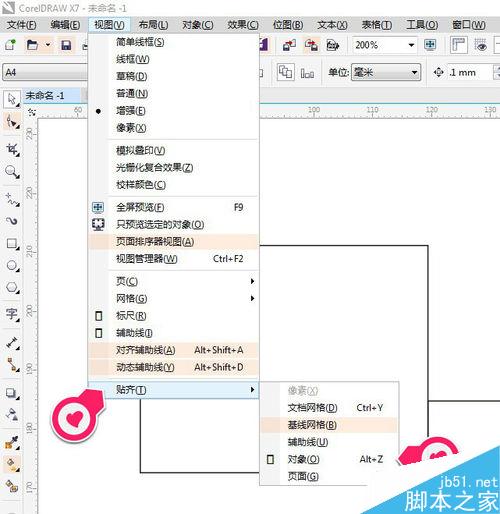The height and width of the screenshot is (514, 500).
Task: Click the Publish to PDF icon
Action: (x=333, y=45)
